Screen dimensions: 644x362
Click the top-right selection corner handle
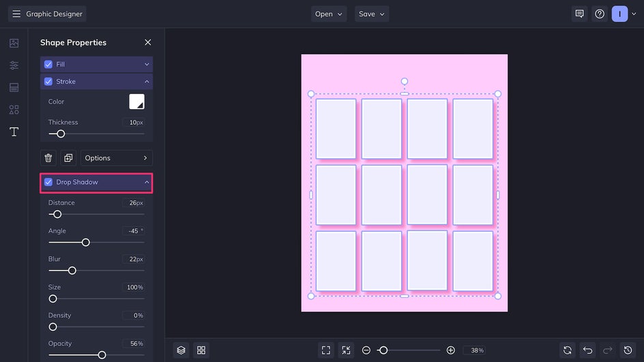[x=498, y=94]
